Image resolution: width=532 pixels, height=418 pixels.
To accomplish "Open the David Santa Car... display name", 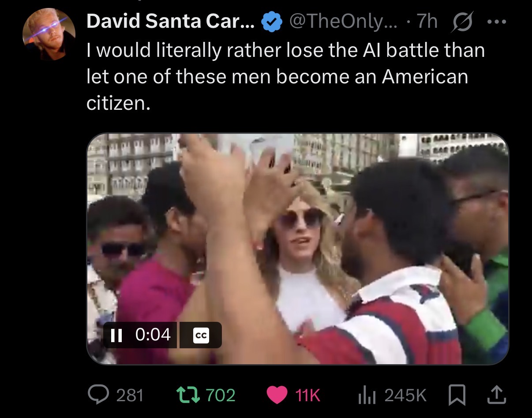I will (171, 22).
